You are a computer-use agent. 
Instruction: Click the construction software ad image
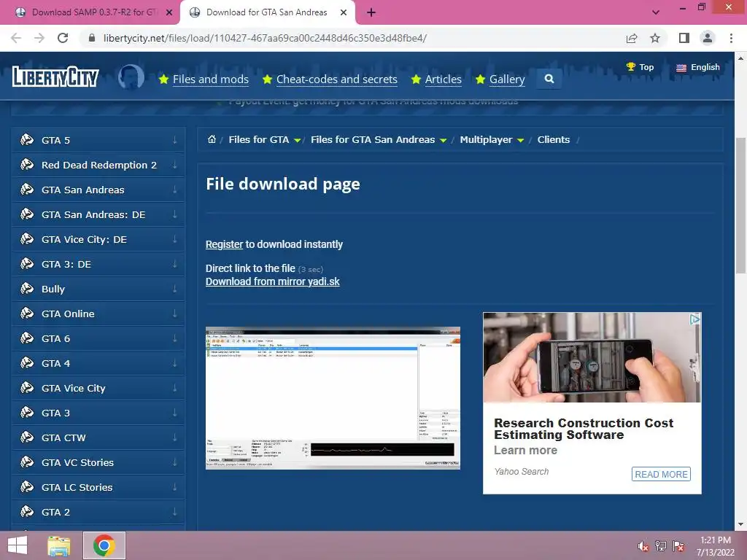[592, 357]
